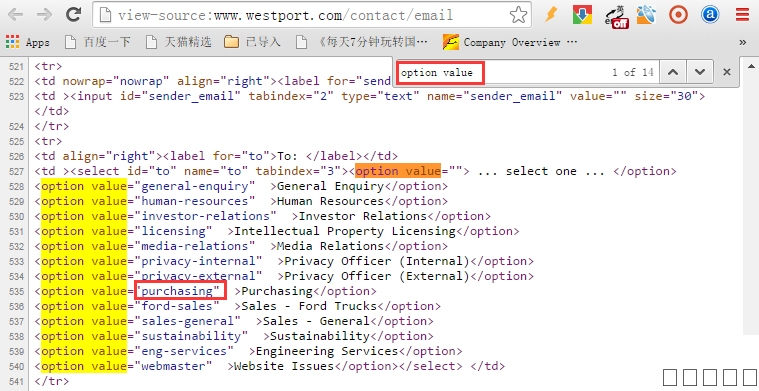Click the blue circled 'a' extension icon
Screen dimensions: 759x391
(x=710, y=15)
